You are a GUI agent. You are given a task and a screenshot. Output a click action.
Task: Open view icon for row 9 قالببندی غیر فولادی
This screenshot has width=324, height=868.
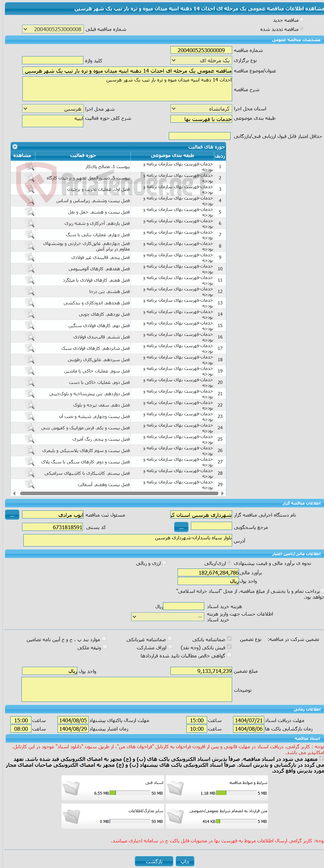[x=30, y=257]
